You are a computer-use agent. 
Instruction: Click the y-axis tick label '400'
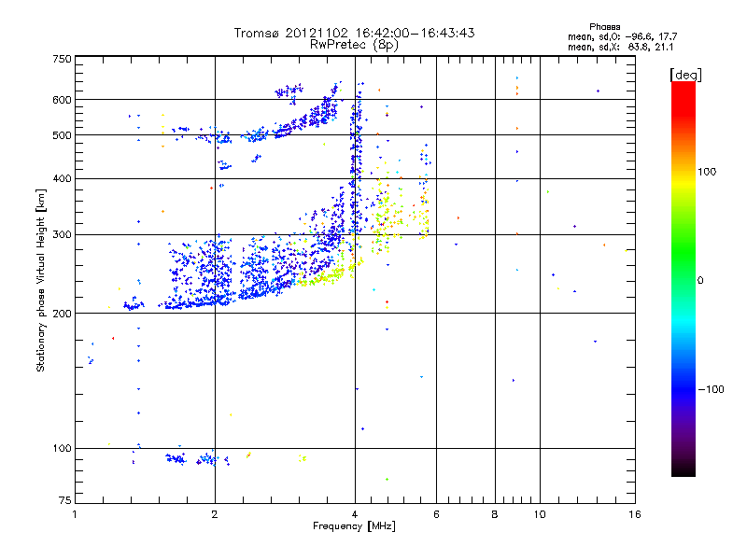pyautogui.click(x=62, y=179)
